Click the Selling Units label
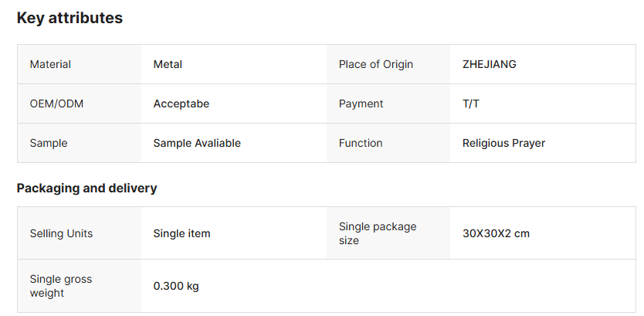This screenshot has height=316, width=644. tap(62, 233)
